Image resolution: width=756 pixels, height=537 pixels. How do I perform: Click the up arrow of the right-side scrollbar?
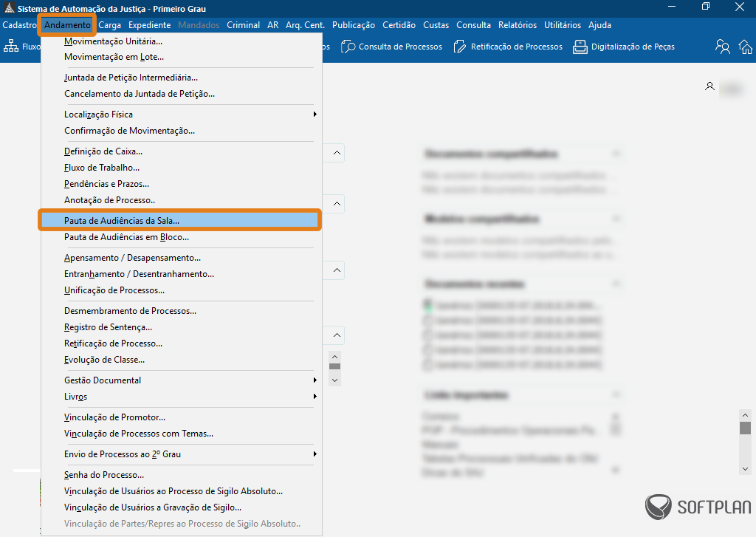coord(746,415)
